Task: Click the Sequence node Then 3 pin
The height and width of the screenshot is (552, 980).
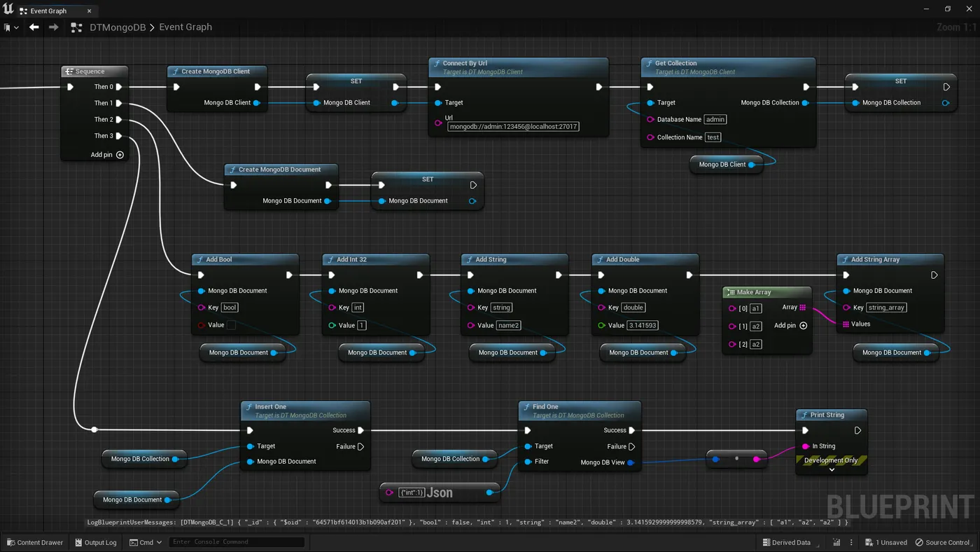Action: tap(119, 136)
